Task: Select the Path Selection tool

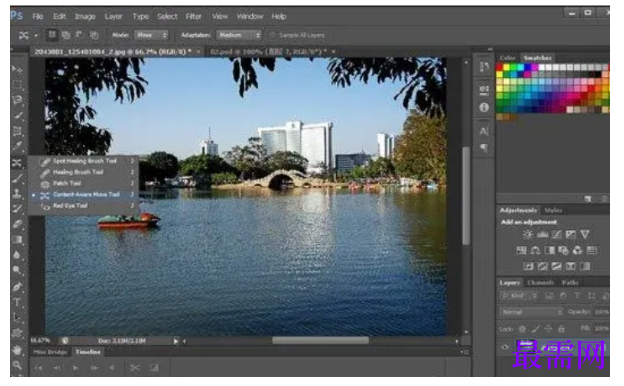Action: (x=17, y=317)
